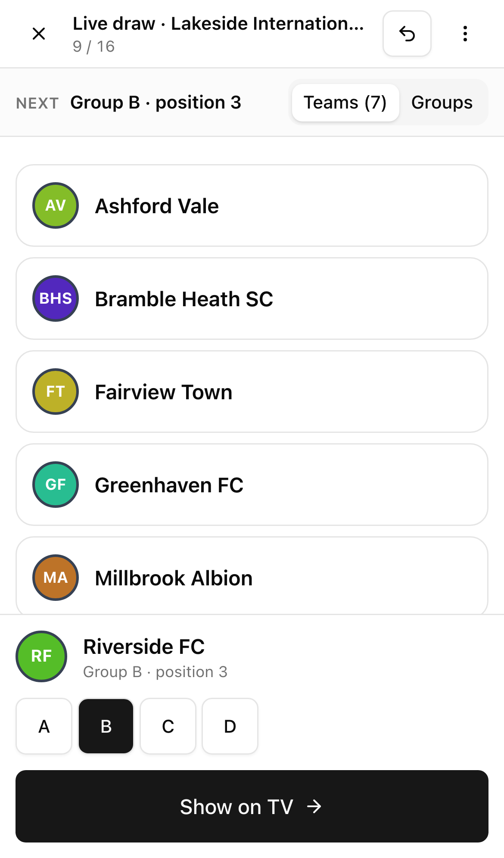This screenshot has height=858, width=504.
Task: Choose Greenhaven FC from team list
Action: pyautogui.click(x=252, y=485)
